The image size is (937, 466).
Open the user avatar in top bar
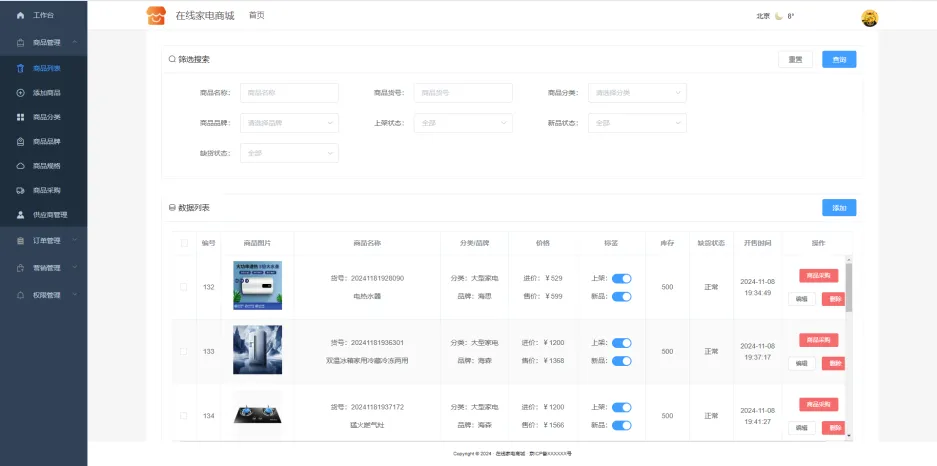pos(869,17)
